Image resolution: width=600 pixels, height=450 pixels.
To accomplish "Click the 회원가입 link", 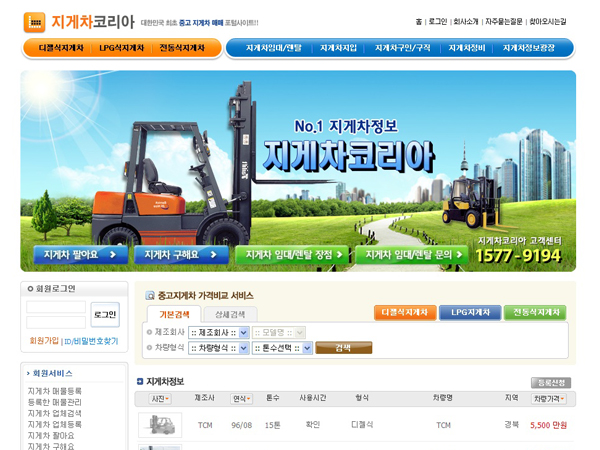I will coord(44,341).
